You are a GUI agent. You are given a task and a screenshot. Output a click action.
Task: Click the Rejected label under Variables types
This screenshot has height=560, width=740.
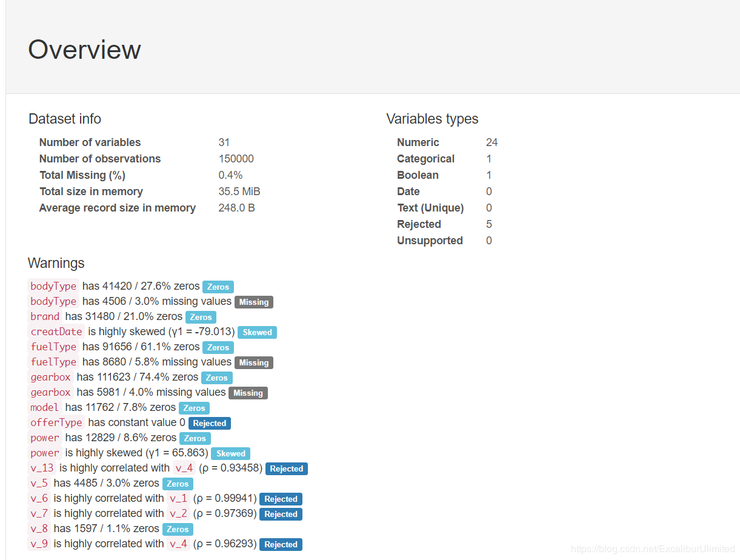419,224
